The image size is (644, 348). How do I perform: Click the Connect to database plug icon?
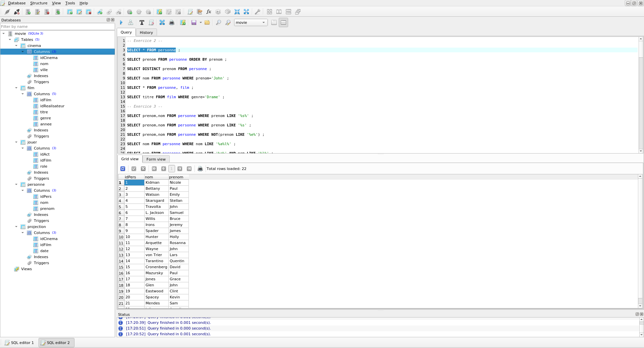click(7, 12)
